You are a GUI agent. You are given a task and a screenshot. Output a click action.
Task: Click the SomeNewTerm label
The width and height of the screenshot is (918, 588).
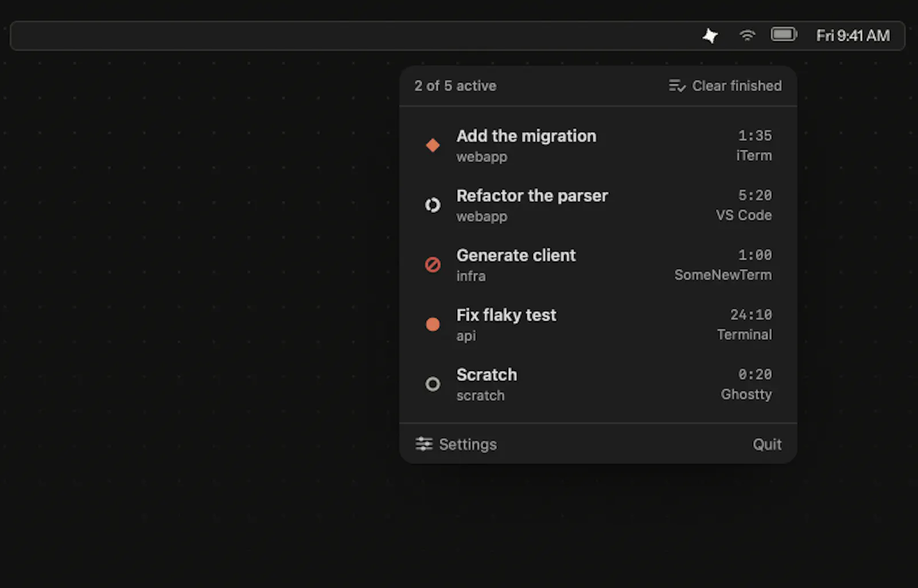click(723, 275)
